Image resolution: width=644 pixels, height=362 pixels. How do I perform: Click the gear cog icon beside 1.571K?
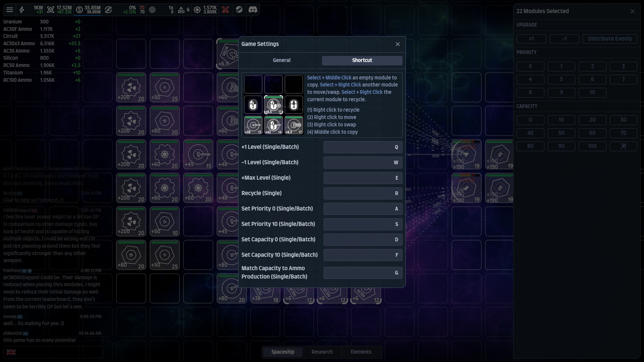(x=197, y=10)
